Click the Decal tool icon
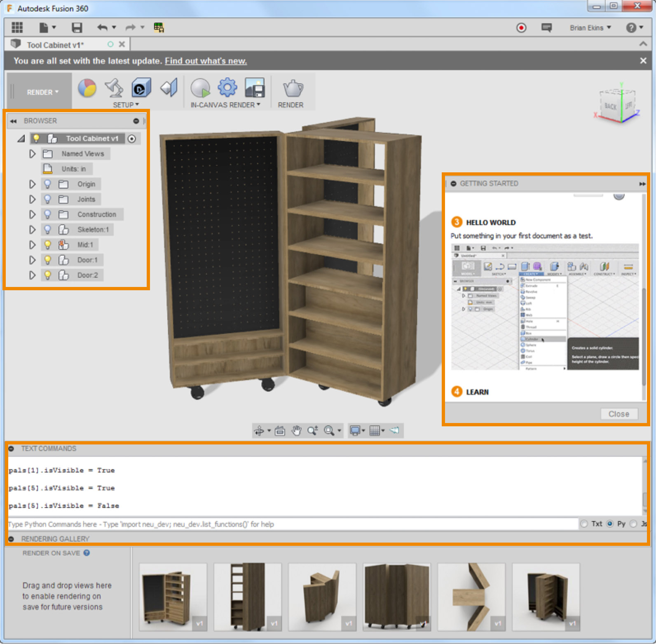 [x=141, y=88]
